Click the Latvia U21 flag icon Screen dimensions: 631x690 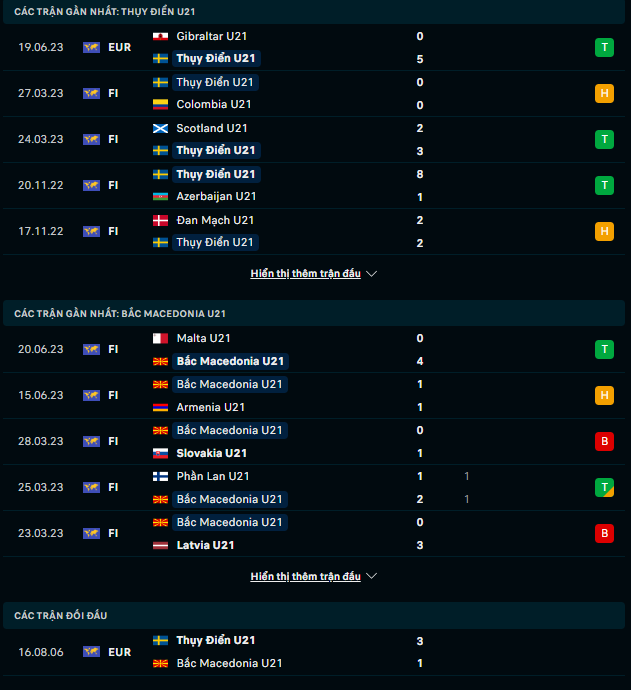(160, 546)
